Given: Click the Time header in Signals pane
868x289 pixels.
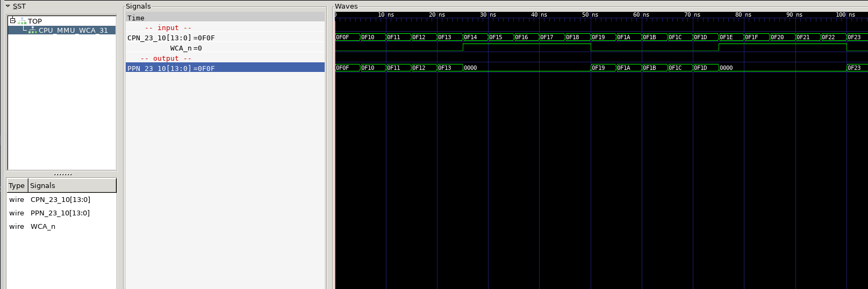Looking at the screenshot, I should click(x=225, y=18).
